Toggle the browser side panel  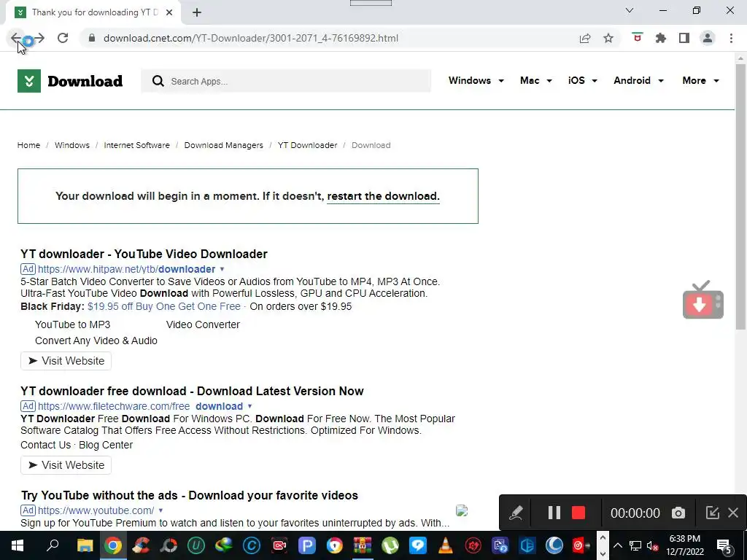pos(684,38)
